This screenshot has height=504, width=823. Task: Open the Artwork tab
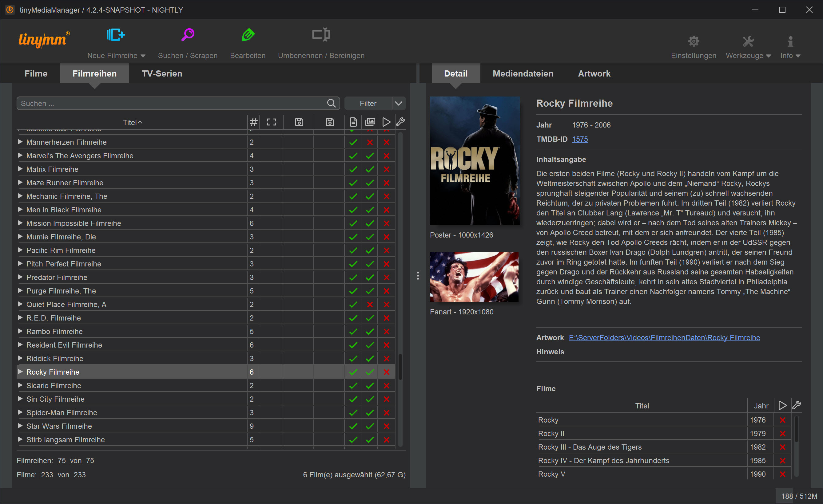pos(594,73)
